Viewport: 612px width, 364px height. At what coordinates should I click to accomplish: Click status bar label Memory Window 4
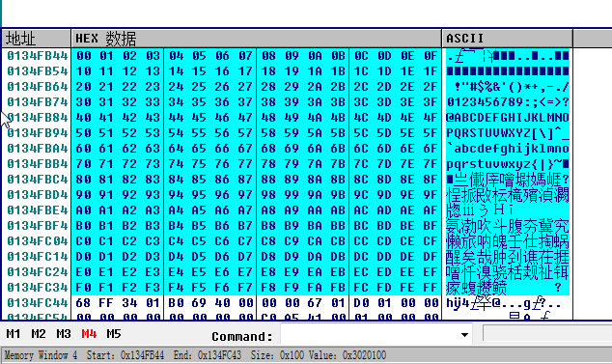[x=41, y=355]
